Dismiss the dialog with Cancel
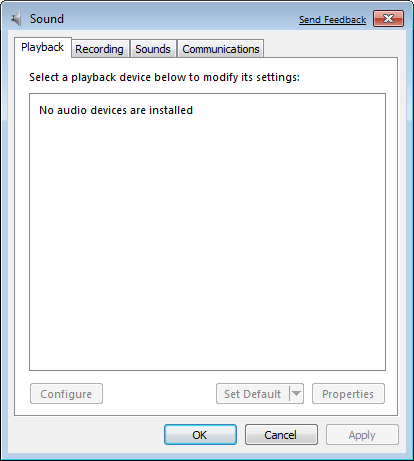Screen dimensions: 414x461 click(281, 435)
